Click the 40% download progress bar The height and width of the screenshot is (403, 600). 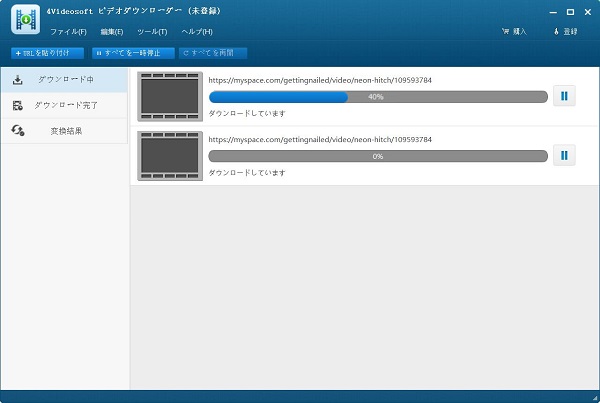(378, 97)
